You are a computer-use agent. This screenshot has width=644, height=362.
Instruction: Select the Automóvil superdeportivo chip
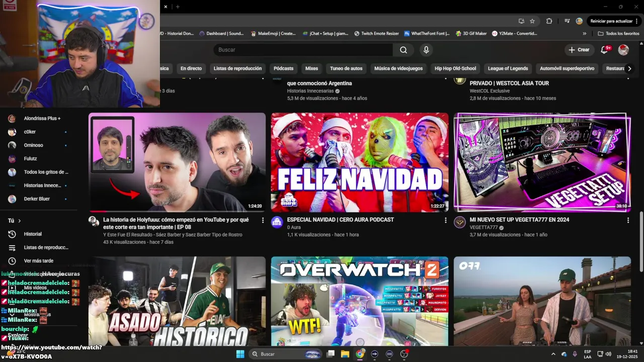click(x=567, y=68)
